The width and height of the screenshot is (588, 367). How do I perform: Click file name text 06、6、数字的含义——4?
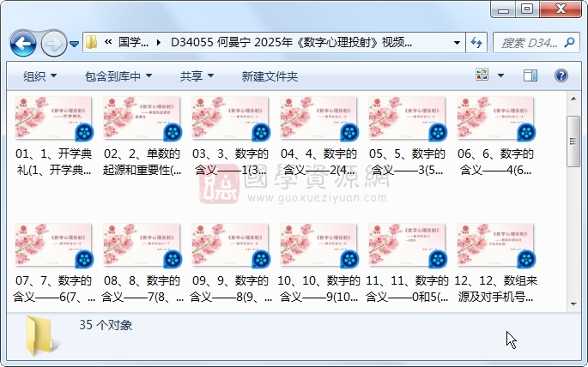click(496, 162)
